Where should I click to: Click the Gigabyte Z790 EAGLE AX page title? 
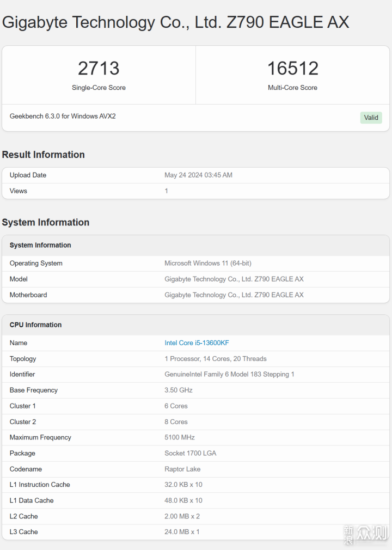tap(175, 22)
